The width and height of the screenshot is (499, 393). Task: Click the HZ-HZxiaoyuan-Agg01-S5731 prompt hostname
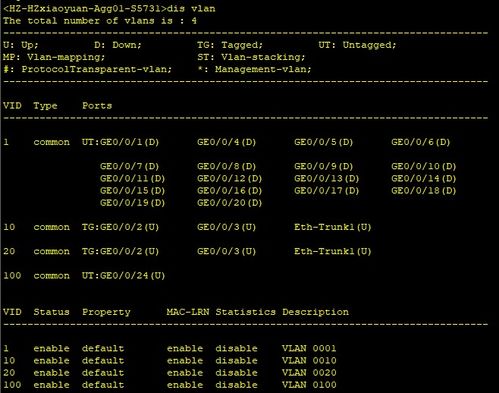(x=84, y=8)
